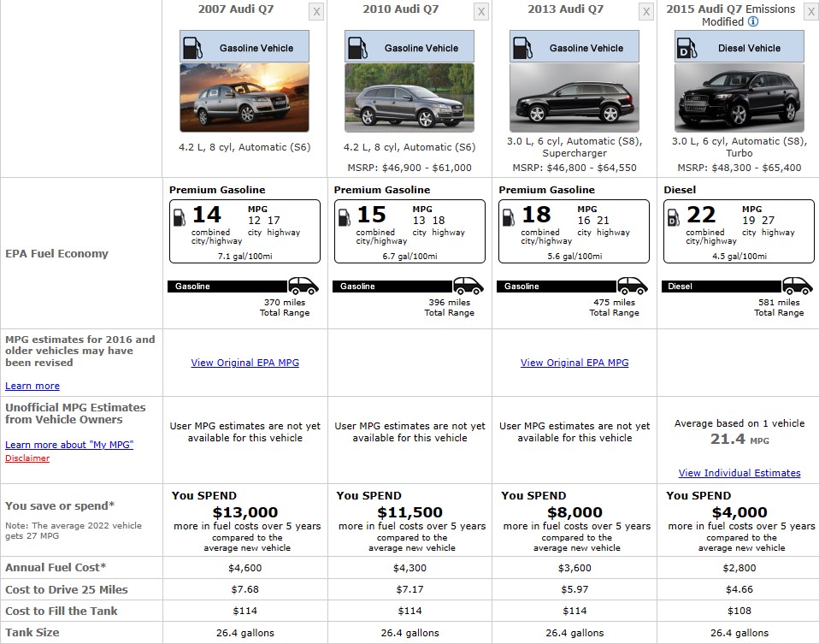Click the 2007 Gasoline Vehicle banner
The image size is (819, 644).
245,46
